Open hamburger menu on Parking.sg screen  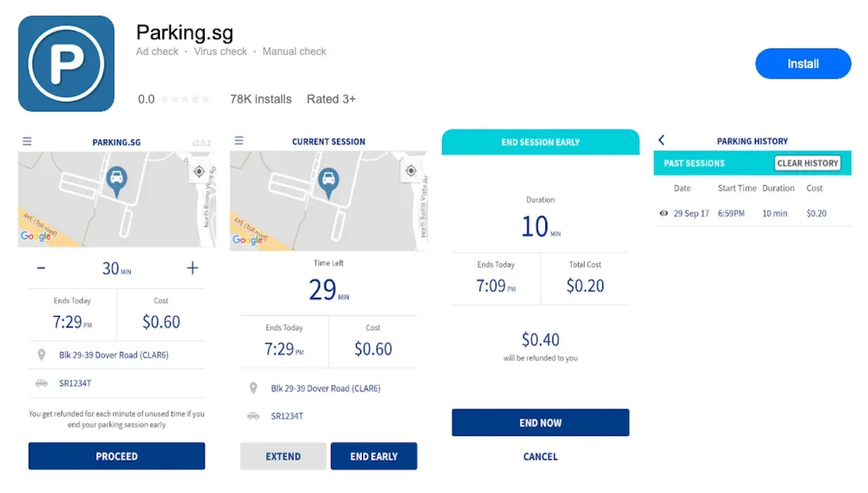pos(27,142)
